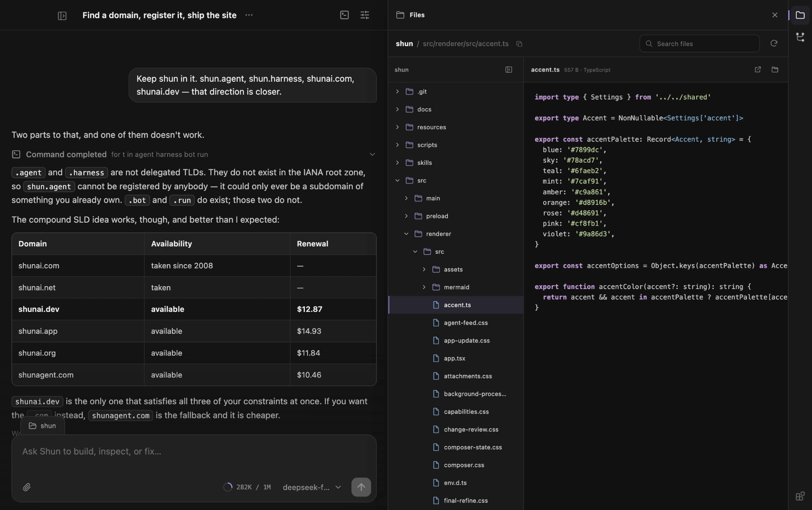Click the $12.87 renewal value
The width and height of the screenshot is (812, 510).
pyautogui.click(x=310, y=309)
